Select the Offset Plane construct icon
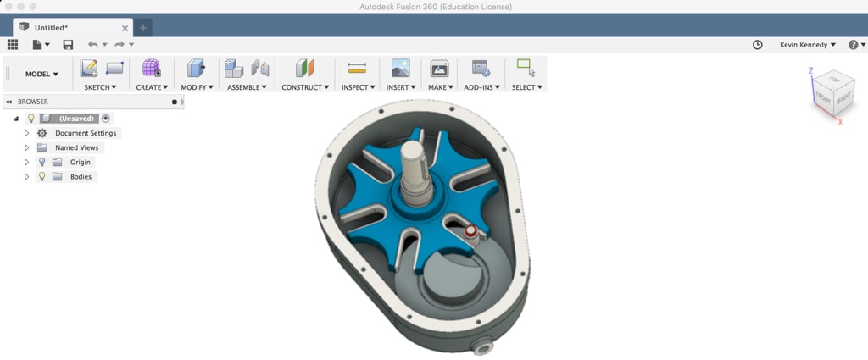The height and width of the screenshot is (360, 868). tap(305, 68)
